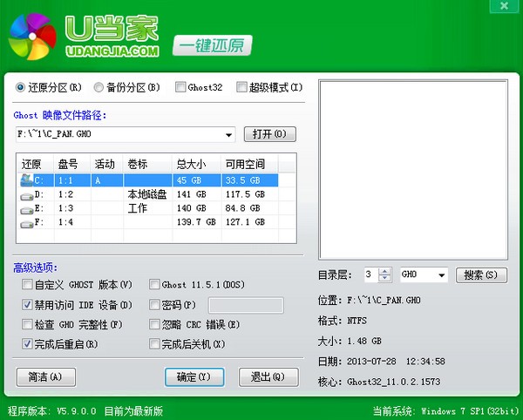Click the U当家 colorful pinwheel logo
This screenshot has height=420, width=523.
[32, 37]
